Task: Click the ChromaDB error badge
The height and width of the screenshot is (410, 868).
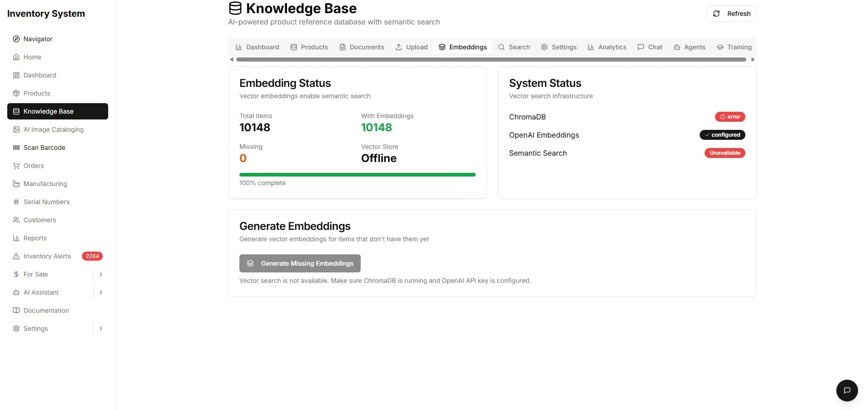Action: (x=730, y=117)
